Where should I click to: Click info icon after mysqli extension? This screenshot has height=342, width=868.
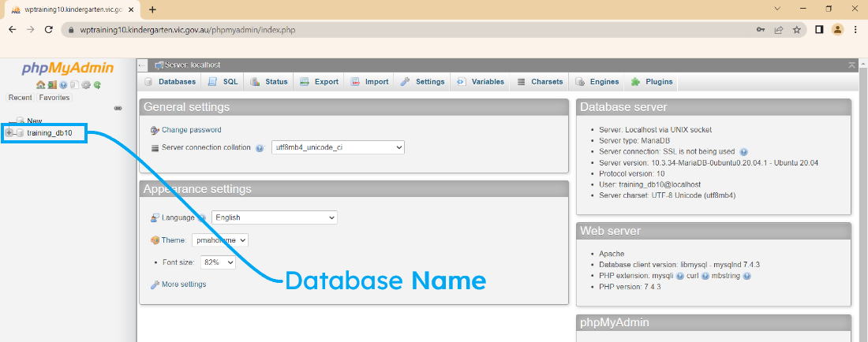(x=679, y=276)
